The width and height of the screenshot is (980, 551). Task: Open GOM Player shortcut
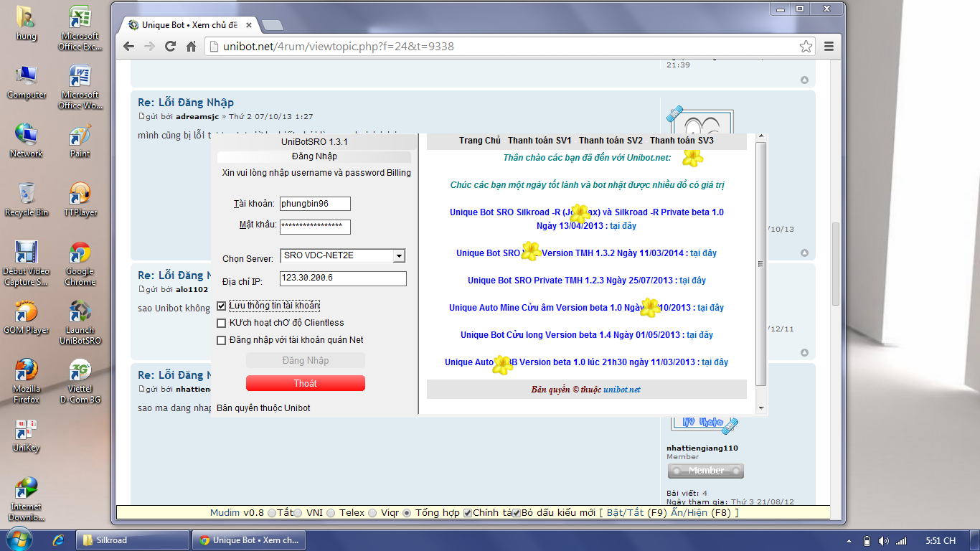(27, 317)
